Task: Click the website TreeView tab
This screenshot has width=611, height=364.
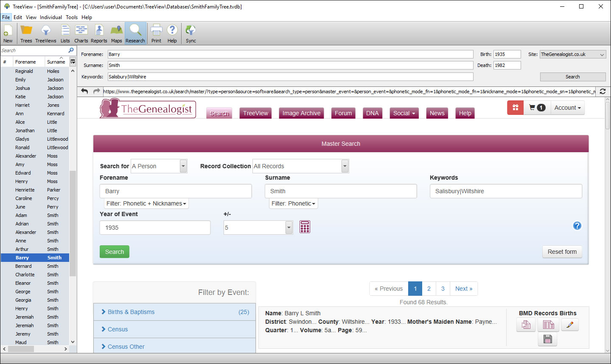Action: click(x=256, y=113)
